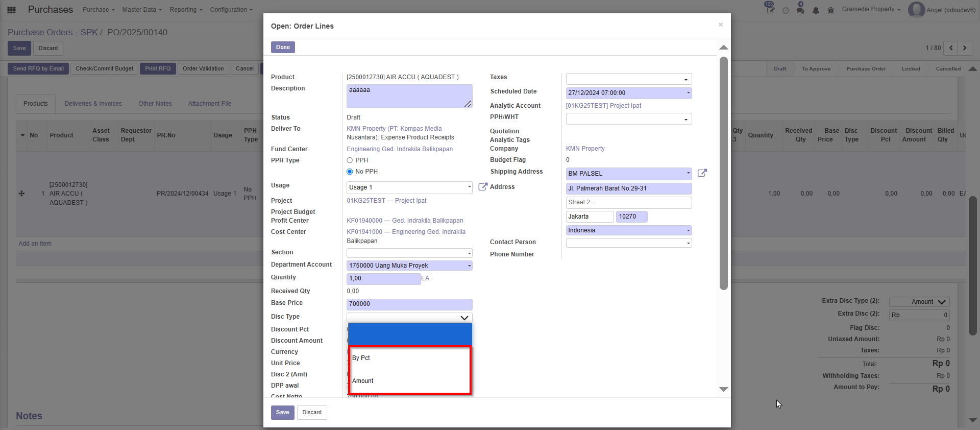980x430 pixels.
Task: Open external link beside Shipping Address
Action: pos(702,173)
